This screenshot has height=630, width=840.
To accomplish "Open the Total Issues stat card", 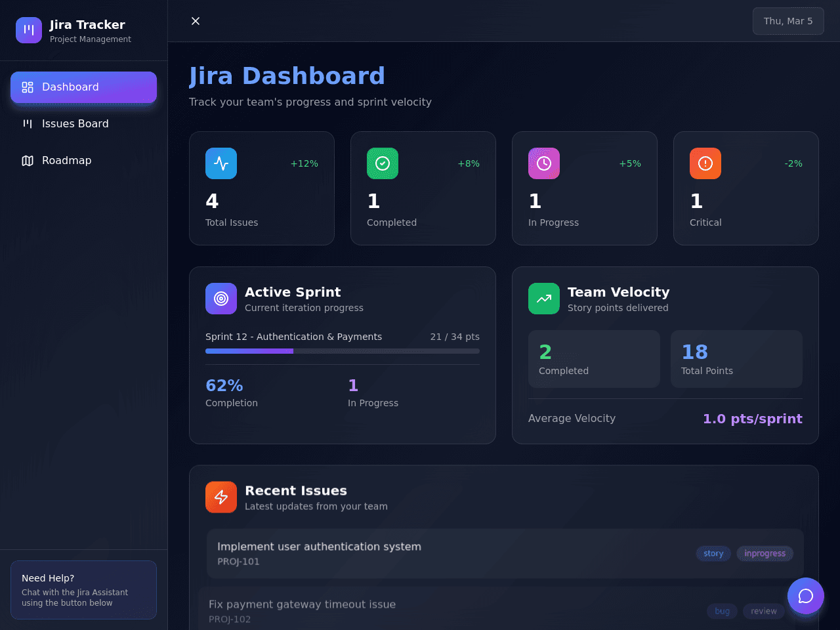I will 262,188.
